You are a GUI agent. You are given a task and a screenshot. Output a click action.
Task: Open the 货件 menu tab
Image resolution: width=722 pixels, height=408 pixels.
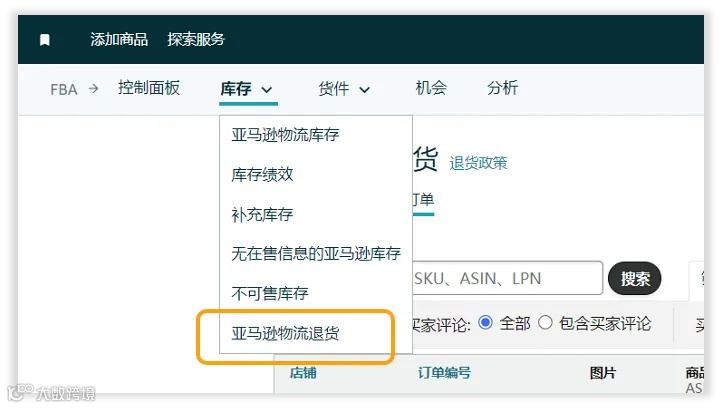tap(334, 88)
